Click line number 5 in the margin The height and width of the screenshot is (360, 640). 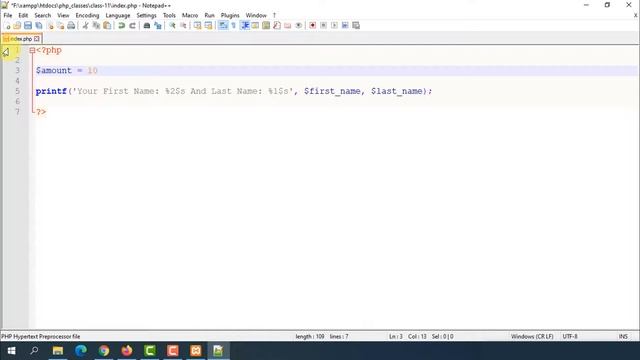point(18,91)
